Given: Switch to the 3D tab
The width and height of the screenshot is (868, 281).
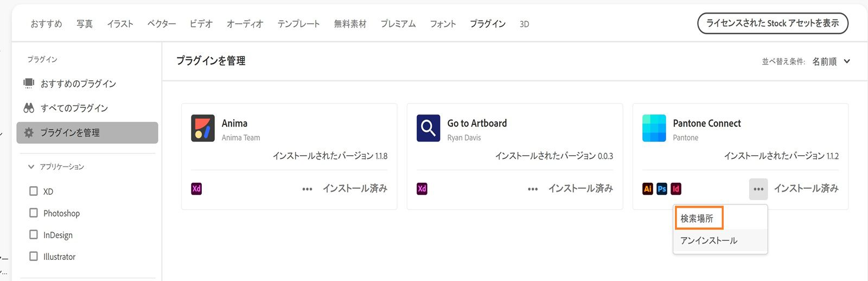Looking at the screenshot, I should (525, 24).
